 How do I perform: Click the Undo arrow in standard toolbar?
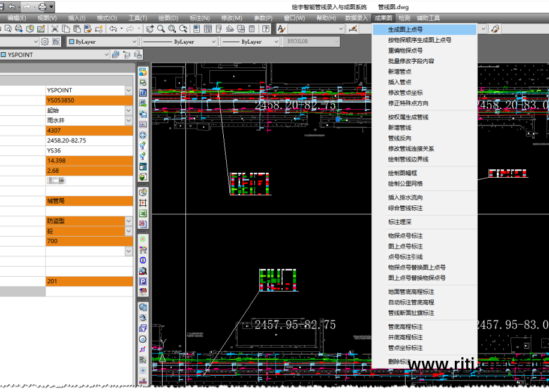point(113,29)
